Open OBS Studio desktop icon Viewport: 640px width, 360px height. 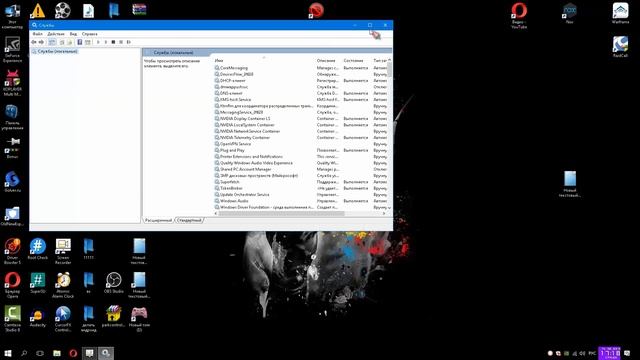click(113, 282)
